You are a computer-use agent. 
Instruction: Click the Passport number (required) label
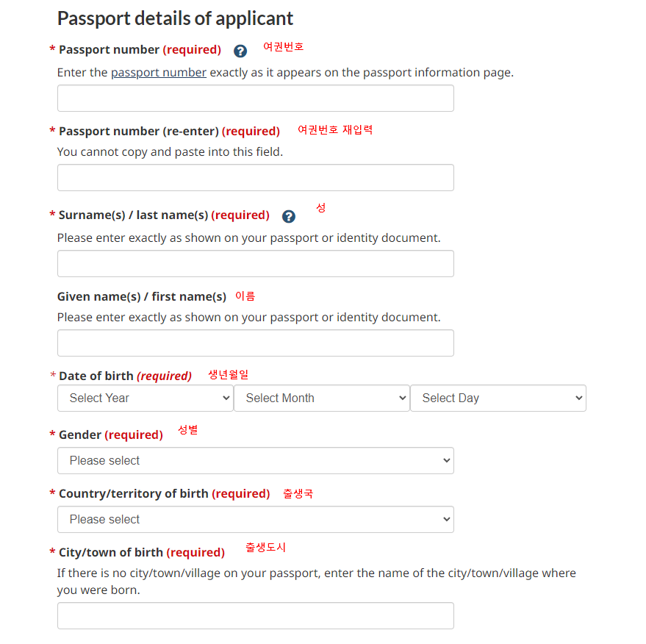[140, 49]
